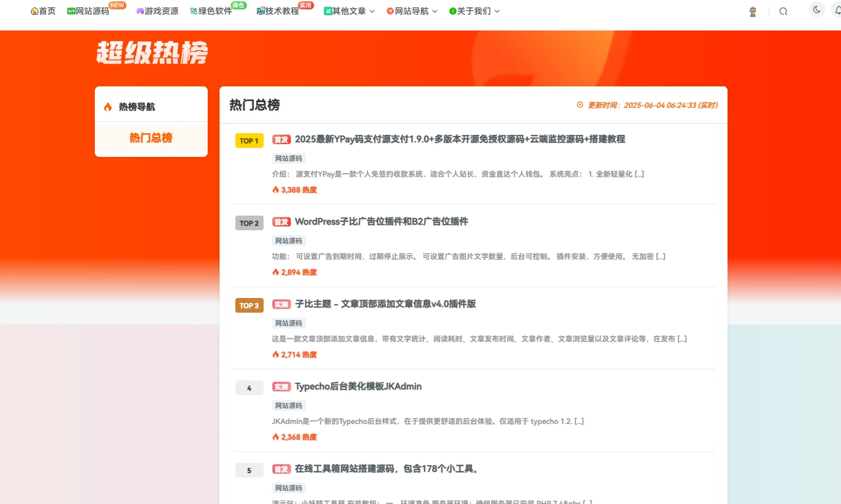
Task: Open search via magnifier icon
Action: tap(783, 11)
